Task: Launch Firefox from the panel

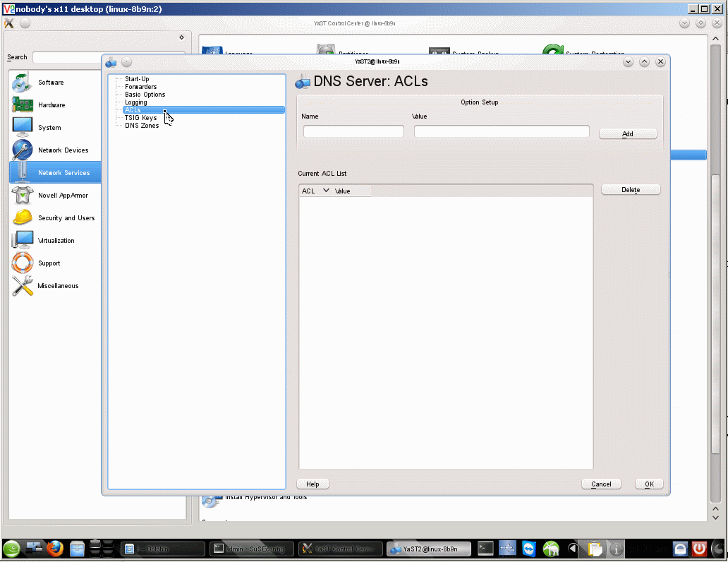Action: [55, 549]
